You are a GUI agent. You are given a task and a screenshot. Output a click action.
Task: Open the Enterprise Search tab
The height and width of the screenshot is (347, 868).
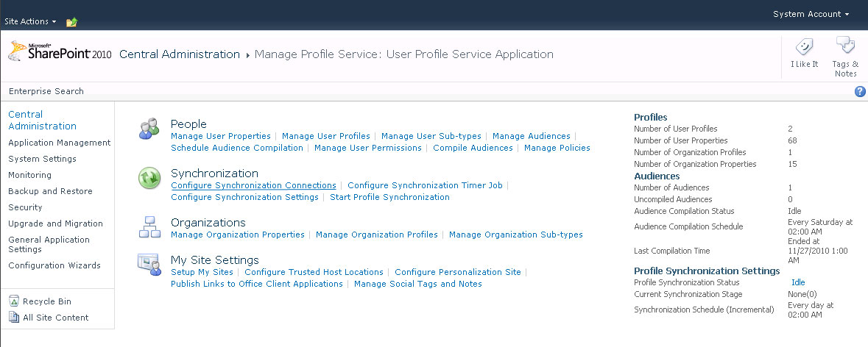click(46, 91)
